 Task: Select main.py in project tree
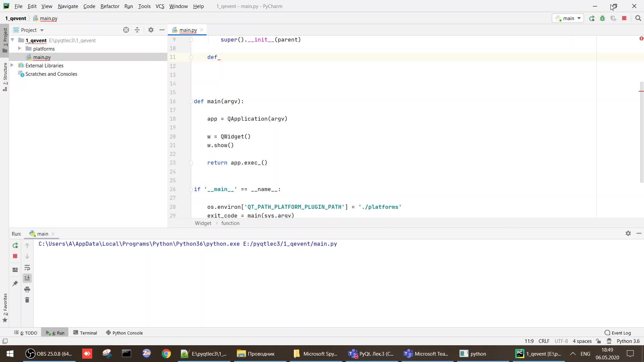click(42, 57)
